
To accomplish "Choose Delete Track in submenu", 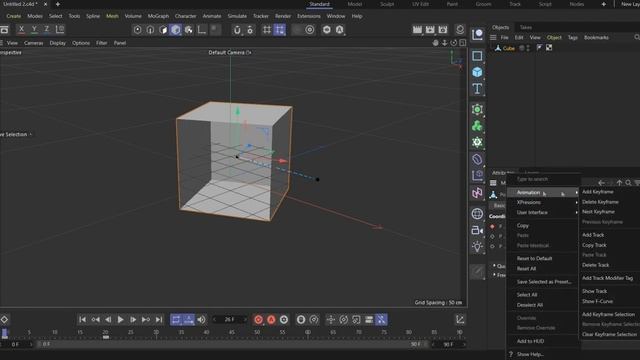I will click(x=596, y=265).
